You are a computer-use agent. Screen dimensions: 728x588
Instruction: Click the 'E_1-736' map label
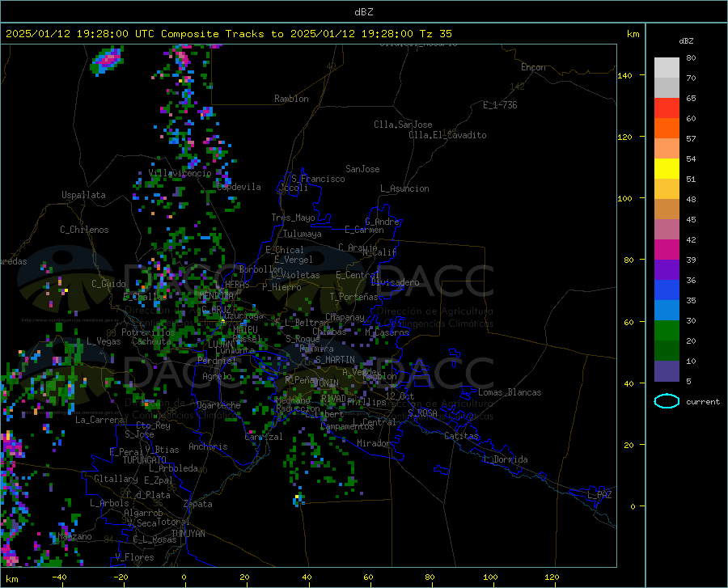500,105
